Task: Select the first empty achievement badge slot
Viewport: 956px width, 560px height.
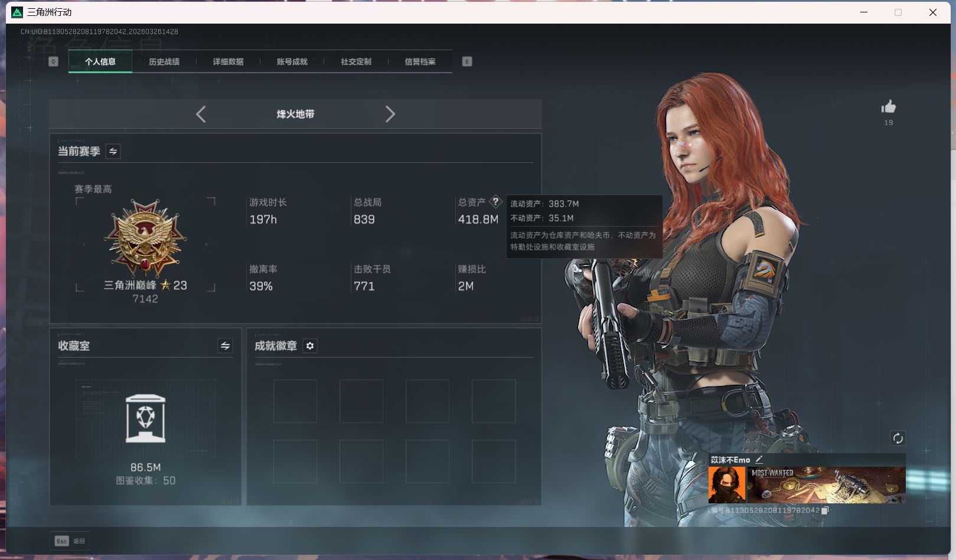Action: click(x=295, y=401)
